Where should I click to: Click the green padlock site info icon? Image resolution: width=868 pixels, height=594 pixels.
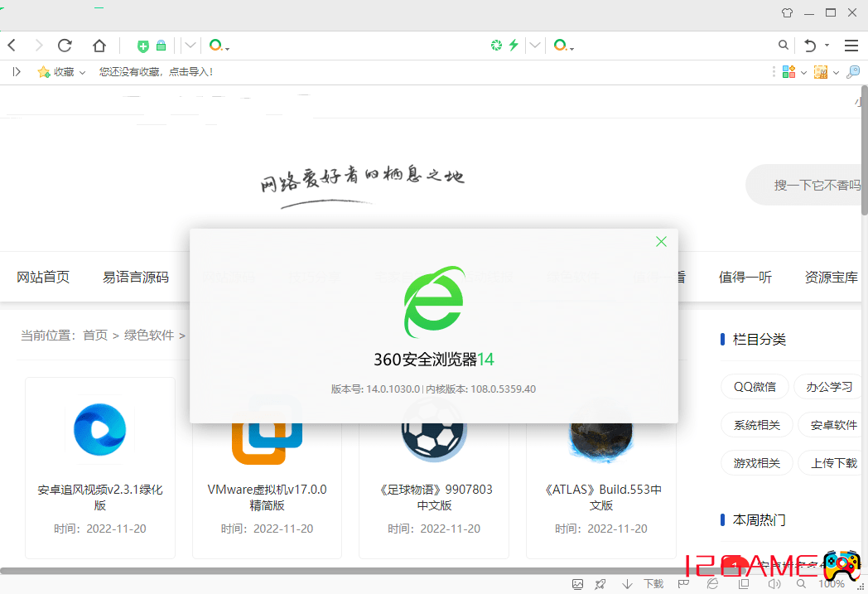point(161,46)
